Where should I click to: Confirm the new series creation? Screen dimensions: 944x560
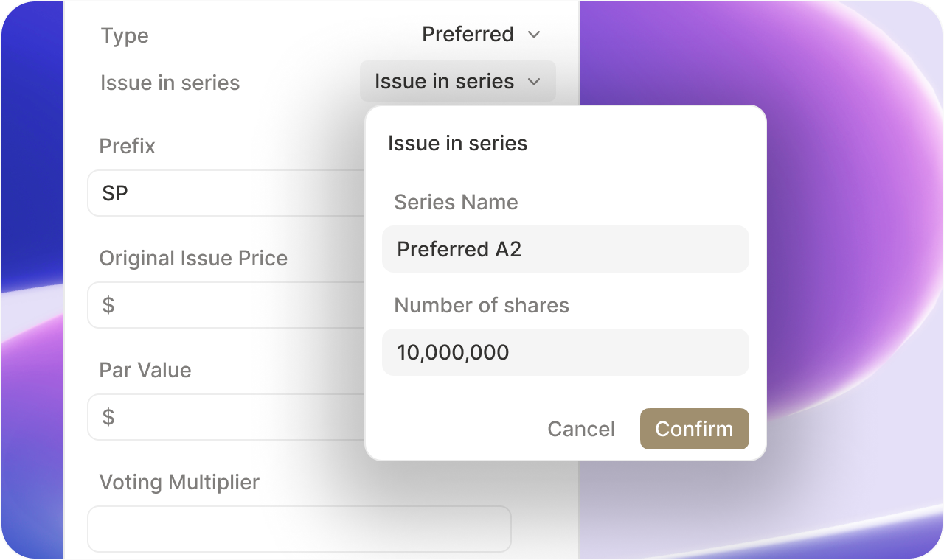click(x=694, y=429)
